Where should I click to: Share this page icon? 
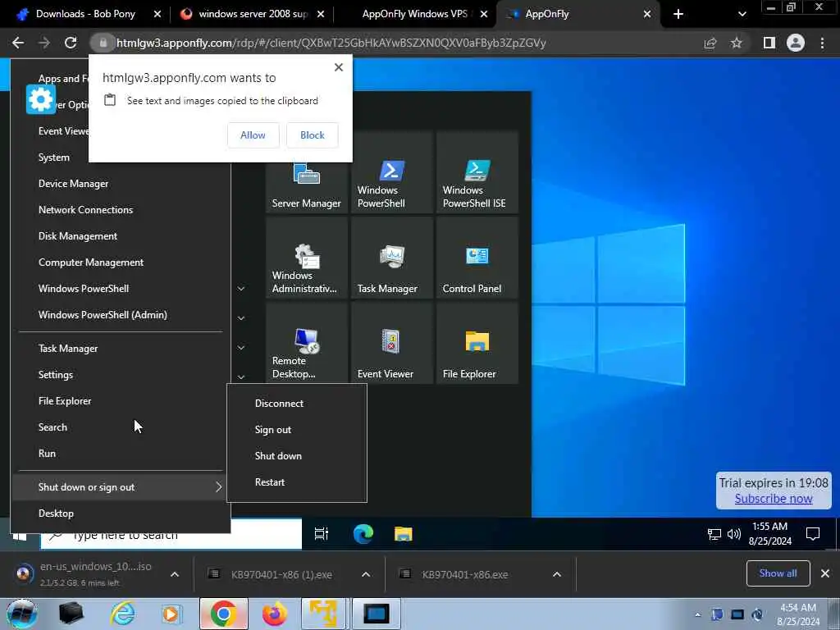(x=710, y=43)
